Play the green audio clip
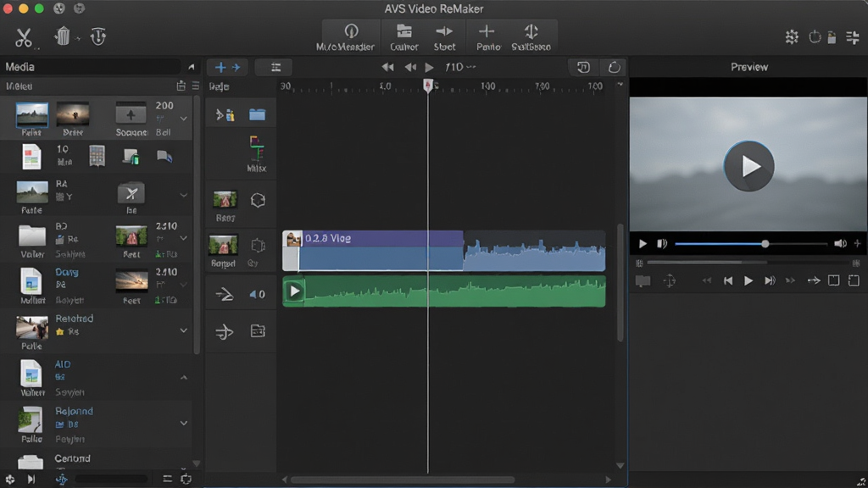Image resolution: width=868 pixels, height=488 pixels. [294, 291]
